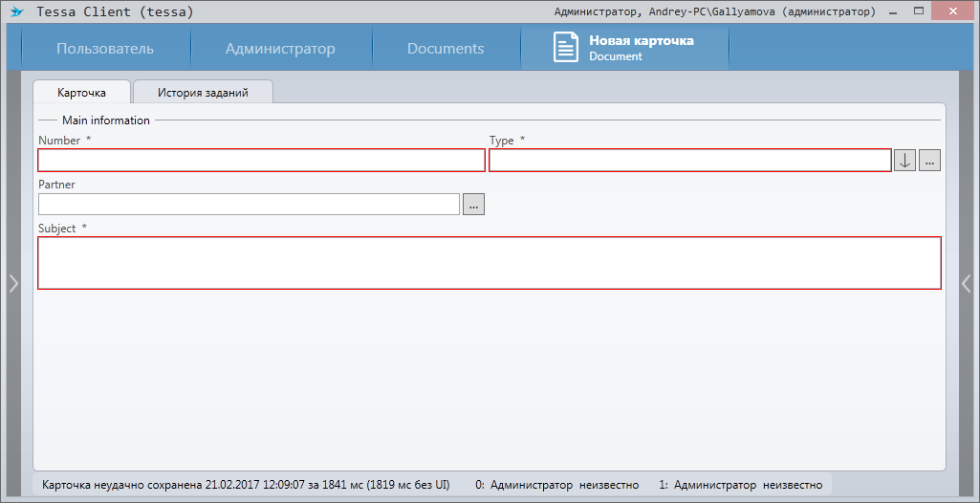Image resolution: width=980 pixels, height=503 pixels.
Task: Expand the right side panel chevron
Action: tap(967, 282)
